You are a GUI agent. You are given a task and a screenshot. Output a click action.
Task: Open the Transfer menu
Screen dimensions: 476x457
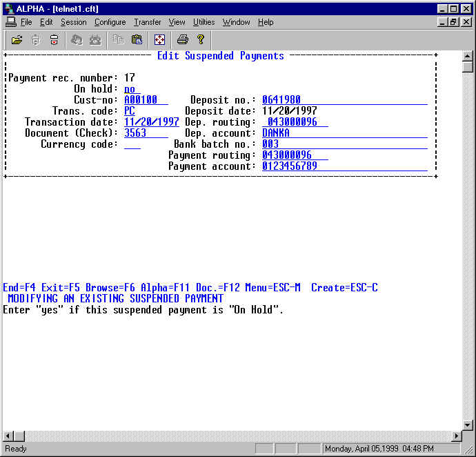pos(148,22)
